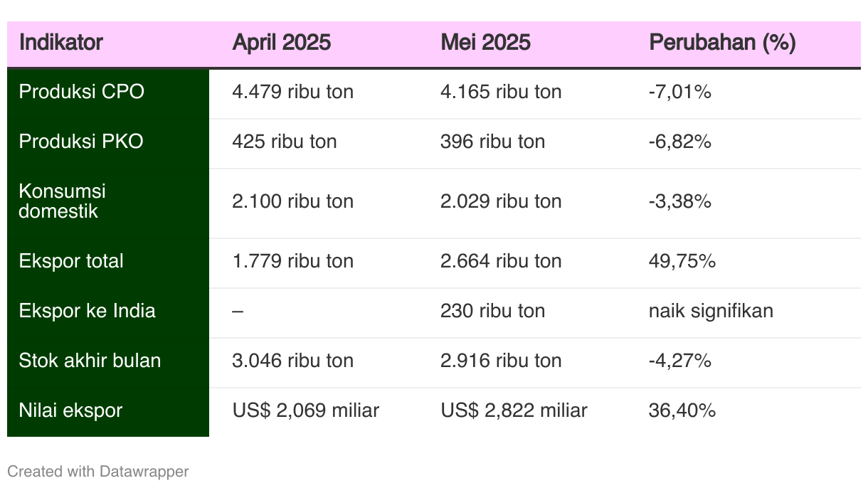Select the Produksi PKO row label
This screenshot has width=868, height=488.
81,142
